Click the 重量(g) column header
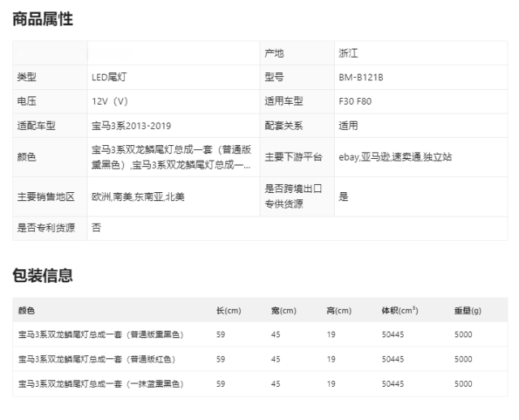 tap(467, 311)
